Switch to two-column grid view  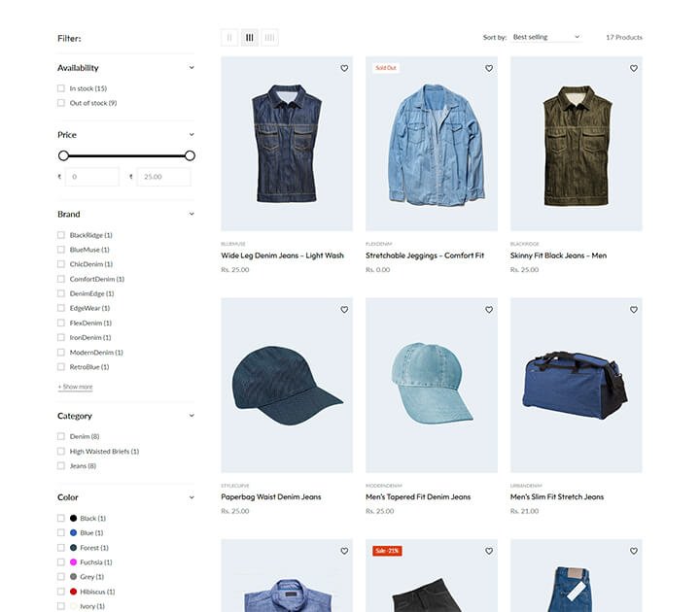click(x=229, y=38)
